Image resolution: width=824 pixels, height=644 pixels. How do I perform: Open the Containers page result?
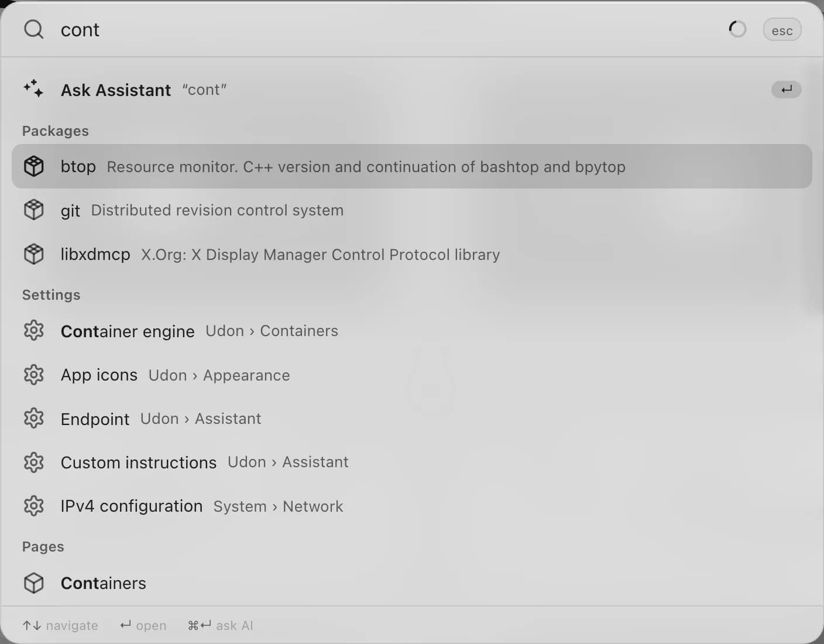[x=412, y=583]
